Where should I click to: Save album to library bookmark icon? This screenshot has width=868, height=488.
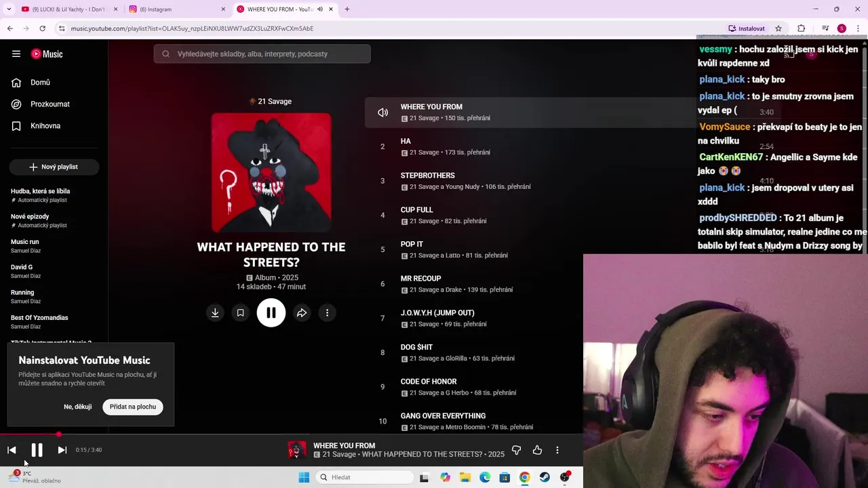[x=240, y=312]
